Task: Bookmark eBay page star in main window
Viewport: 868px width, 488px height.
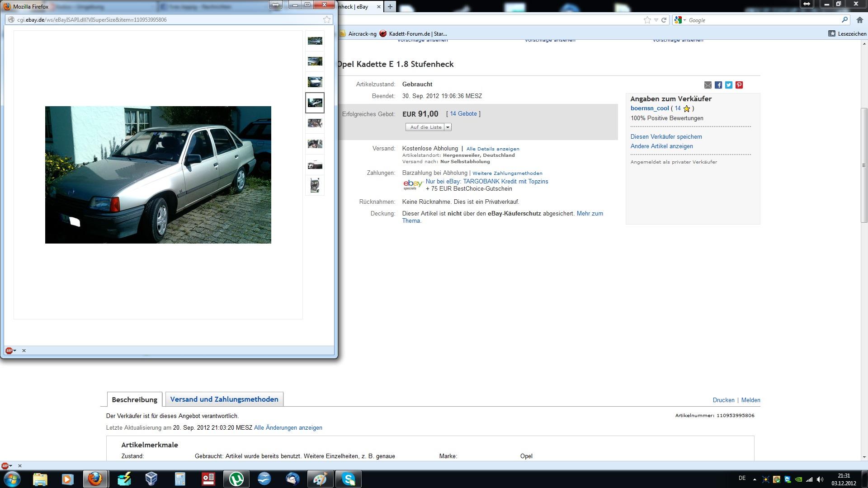Action: pos(647,20)
